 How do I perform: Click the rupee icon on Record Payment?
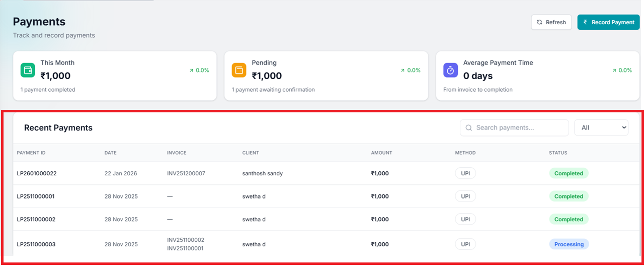[585, 22]
